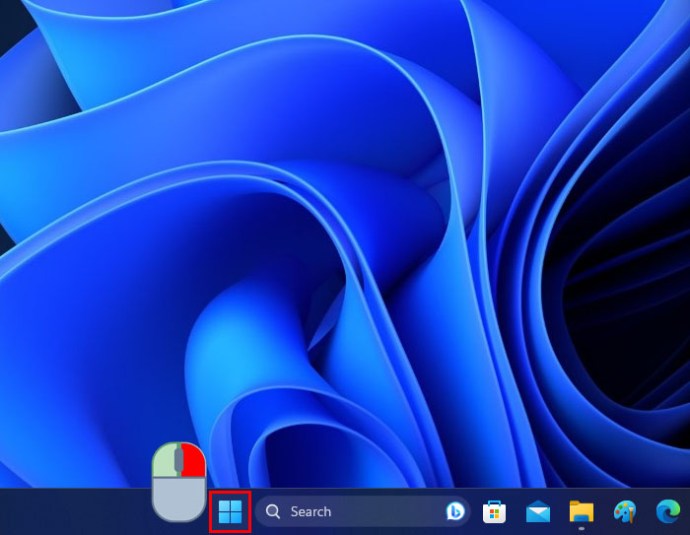
Task: Open Microsoft Edge browser
Action: (668, 512)
